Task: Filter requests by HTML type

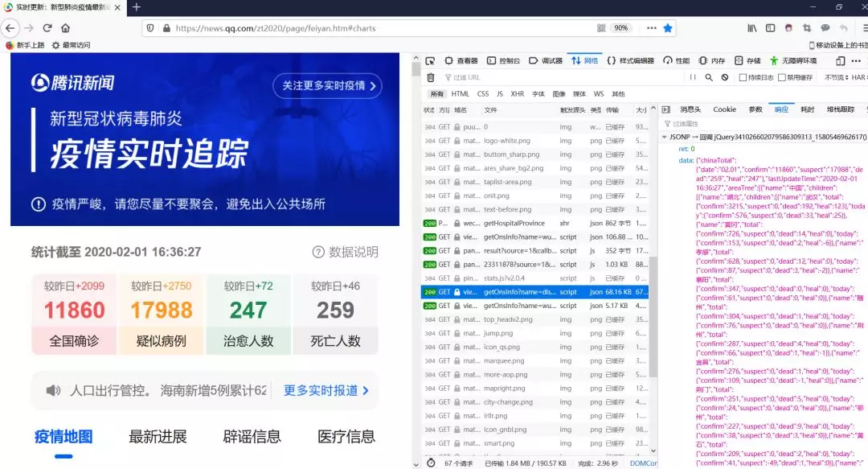Action: click(460, 93)
